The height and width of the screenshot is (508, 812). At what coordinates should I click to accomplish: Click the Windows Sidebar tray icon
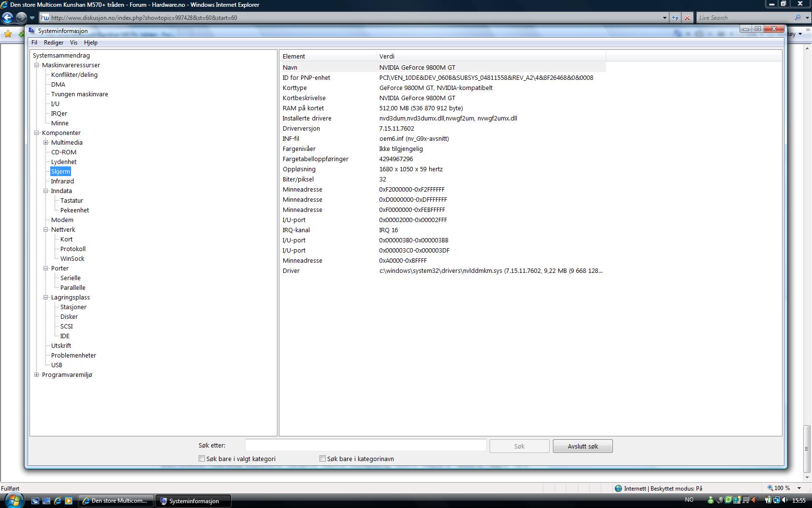[737, 500]
